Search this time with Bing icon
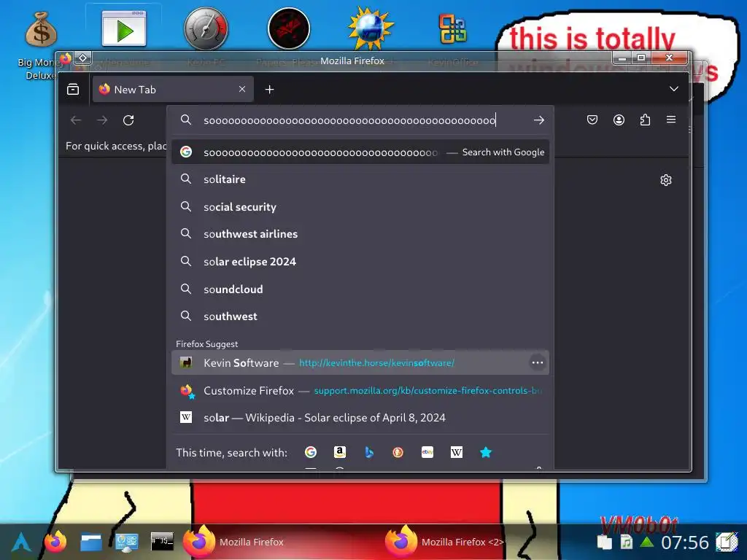 tap(369, 452)
